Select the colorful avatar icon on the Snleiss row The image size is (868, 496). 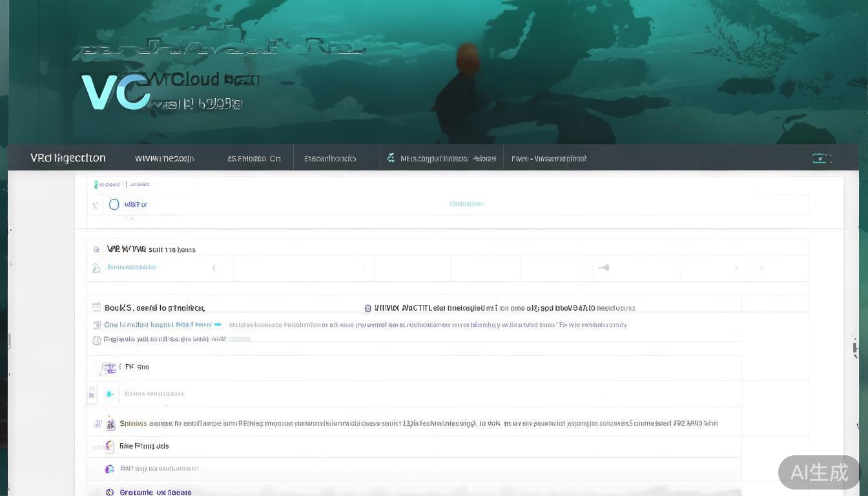tap(110, 424)
